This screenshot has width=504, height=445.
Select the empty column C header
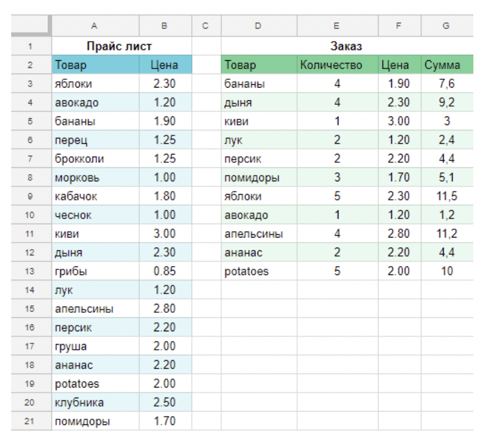[x=206, y=26]
